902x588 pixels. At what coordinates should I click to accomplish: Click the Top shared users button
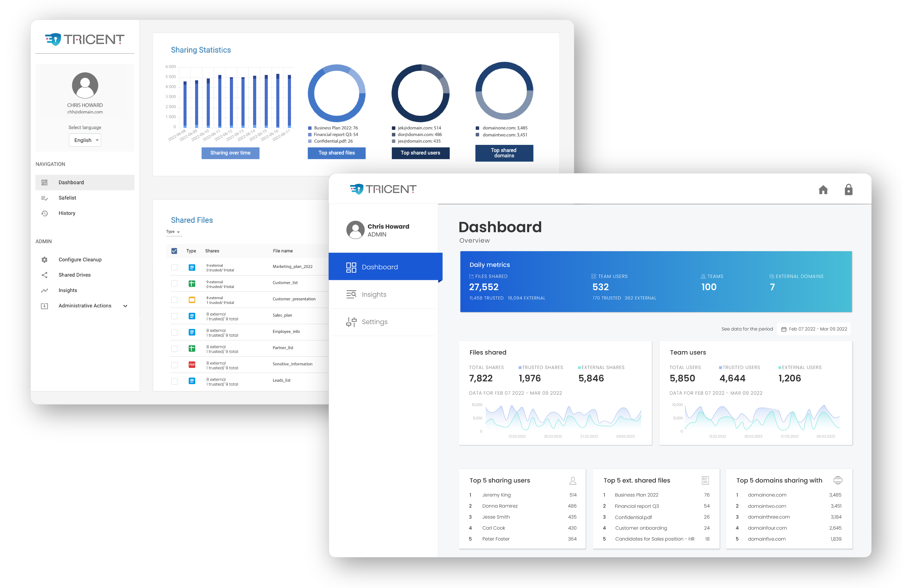420,153
